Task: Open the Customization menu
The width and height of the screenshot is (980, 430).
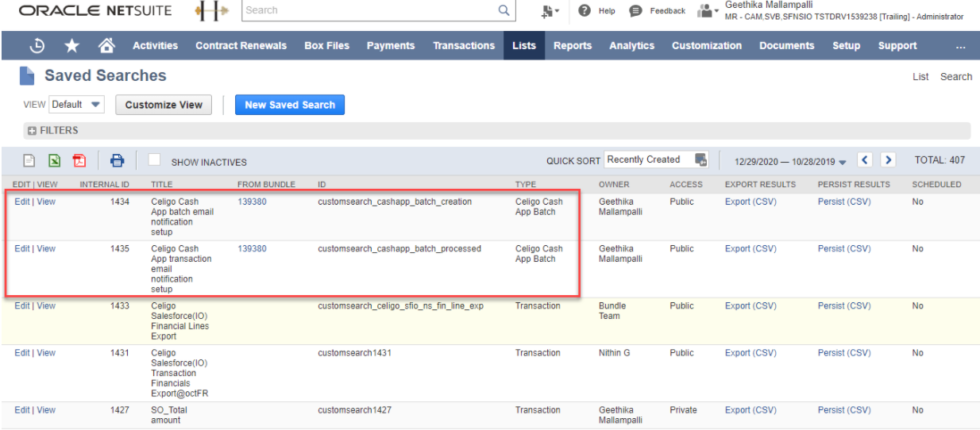Action: [707, 46]
